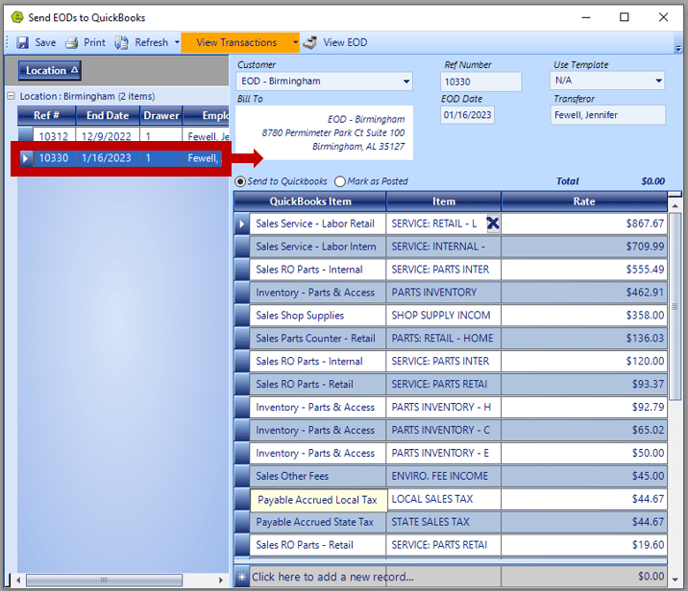Click the Ref Number field 10330

pyautogui.click(x=481, y=82)
